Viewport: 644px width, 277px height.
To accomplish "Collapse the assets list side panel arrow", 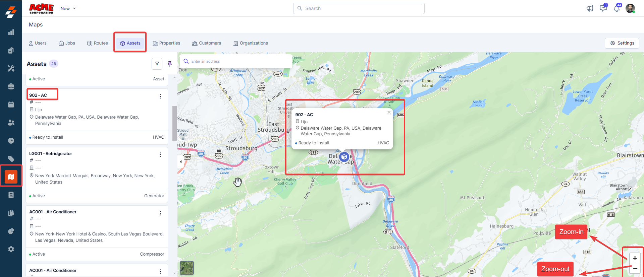I will click(x=181, y=162).
